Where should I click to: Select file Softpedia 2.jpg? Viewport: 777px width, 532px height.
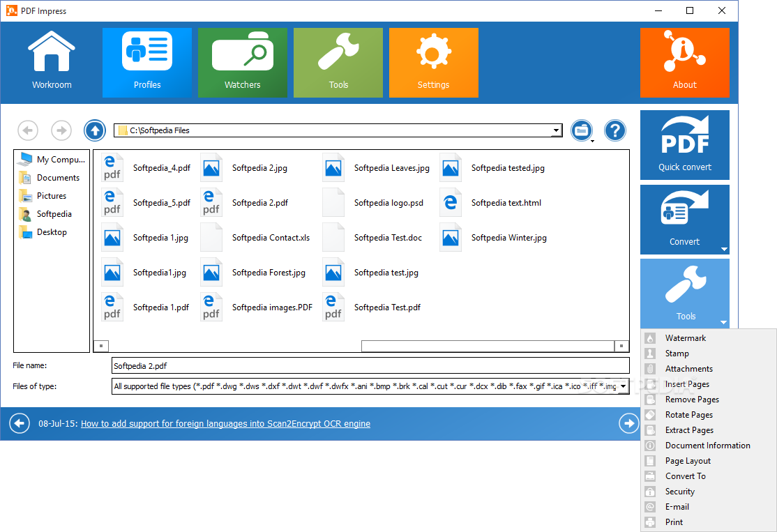click(244, 168)
